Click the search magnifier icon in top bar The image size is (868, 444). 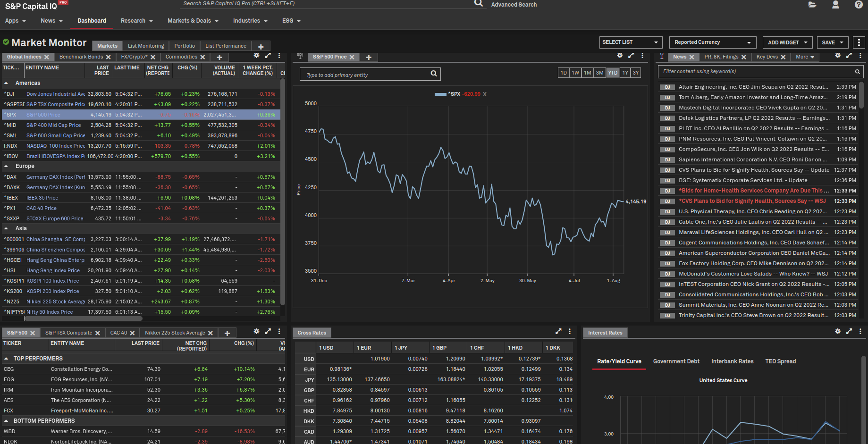(478, 3)
